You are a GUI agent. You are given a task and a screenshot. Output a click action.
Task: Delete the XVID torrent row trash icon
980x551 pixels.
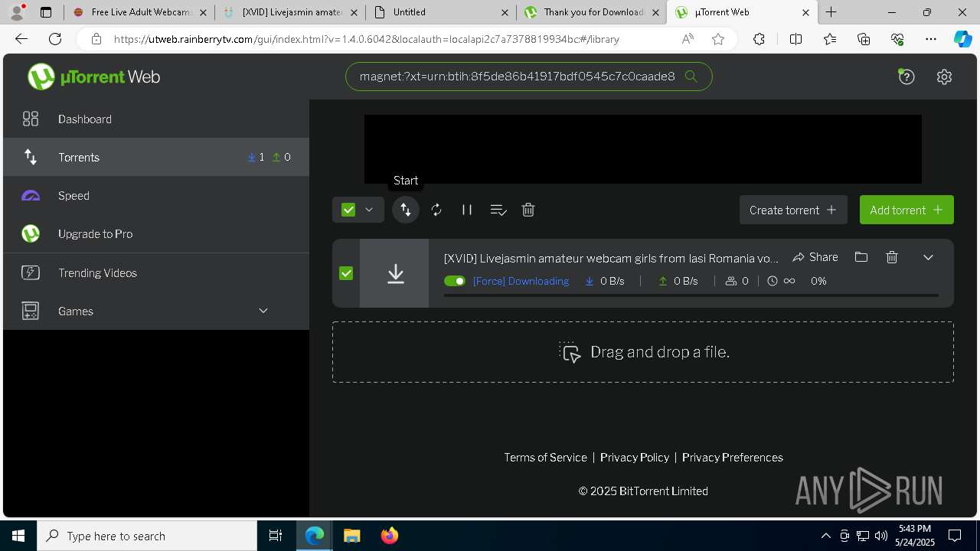892,257
